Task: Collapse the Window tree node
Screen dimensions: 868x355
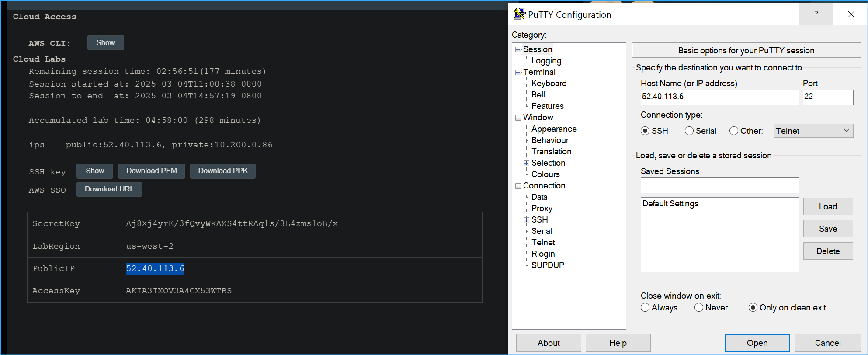Action: (x=518, y=118)
